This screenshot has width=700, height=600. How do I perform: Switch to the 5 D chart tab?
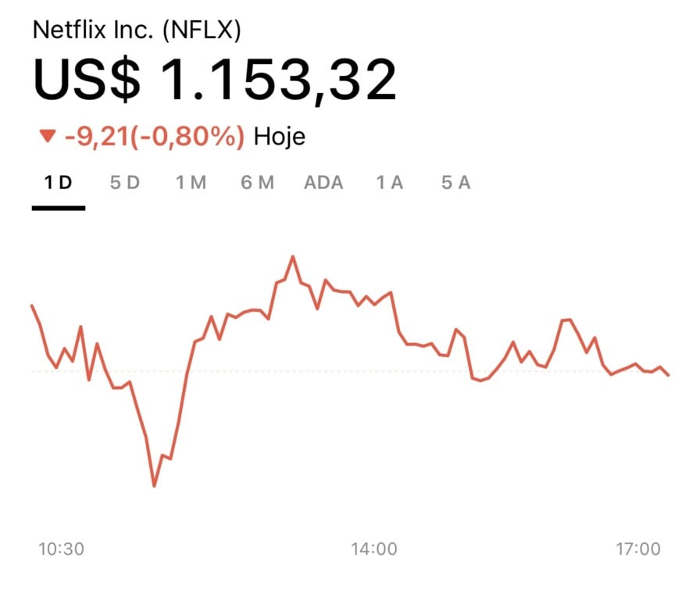125,183
